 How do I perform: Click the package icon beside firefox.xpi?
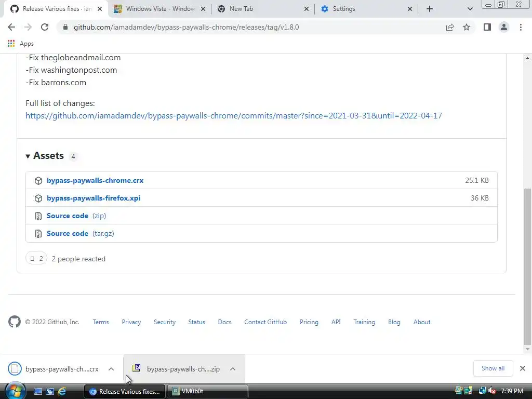[38, 198]
